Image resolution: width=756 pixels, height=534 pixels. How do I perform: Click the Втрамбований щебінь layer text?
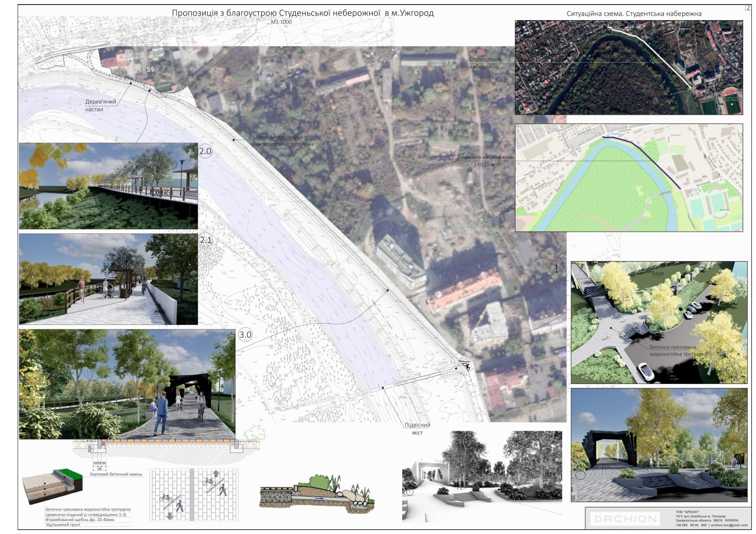pyautogui.click(x=82, y=519)
